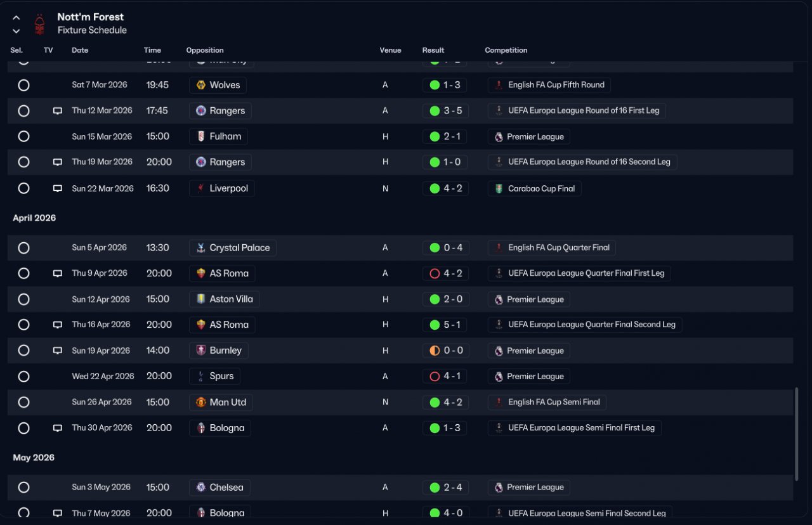Click the green win indicator for Chelsea result
812x525 pixels.
click(435, 488)
